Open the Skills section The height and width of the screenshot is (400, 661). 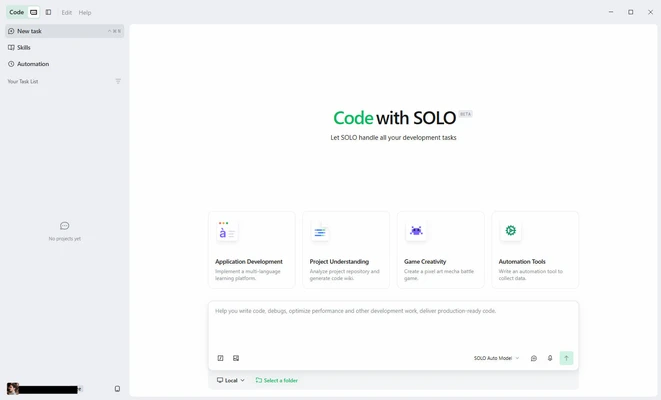[64, 47]
